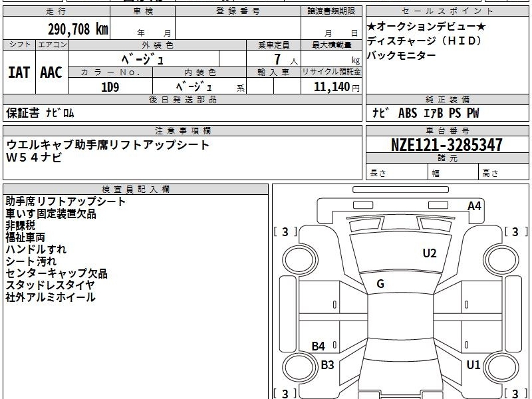Click the スタッドレスタイヤ inspector note
The image size is (532, 399).
pos(50,285)
